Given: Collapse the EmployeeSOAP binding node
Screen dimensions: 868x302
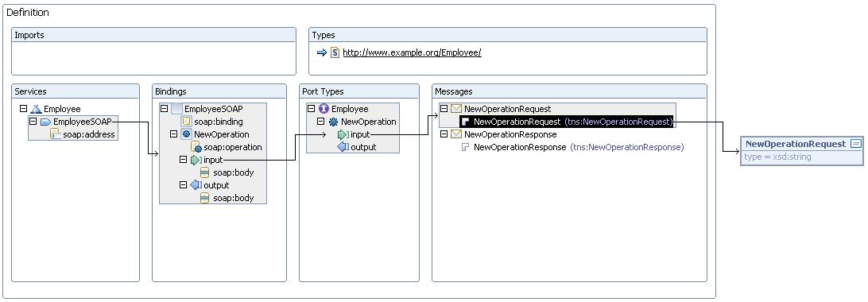Looking at the screenshot, I should coord(164,109).
